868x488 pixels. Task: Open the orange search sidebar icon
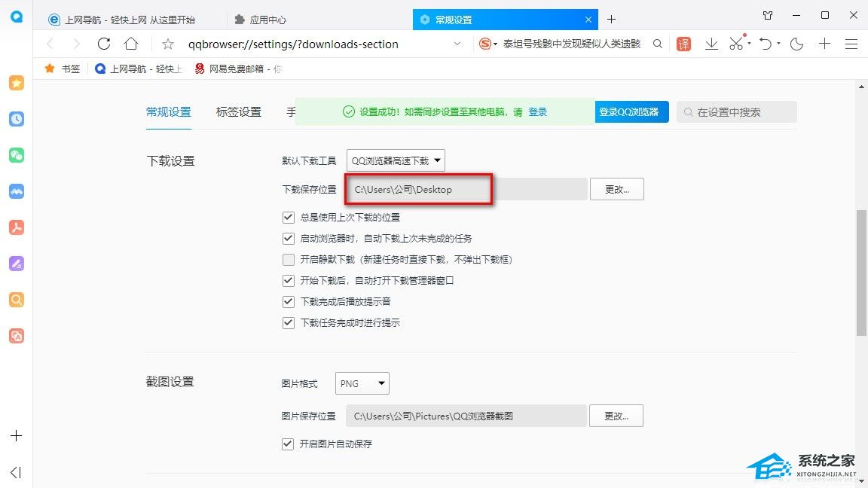(x=17, y=300)
